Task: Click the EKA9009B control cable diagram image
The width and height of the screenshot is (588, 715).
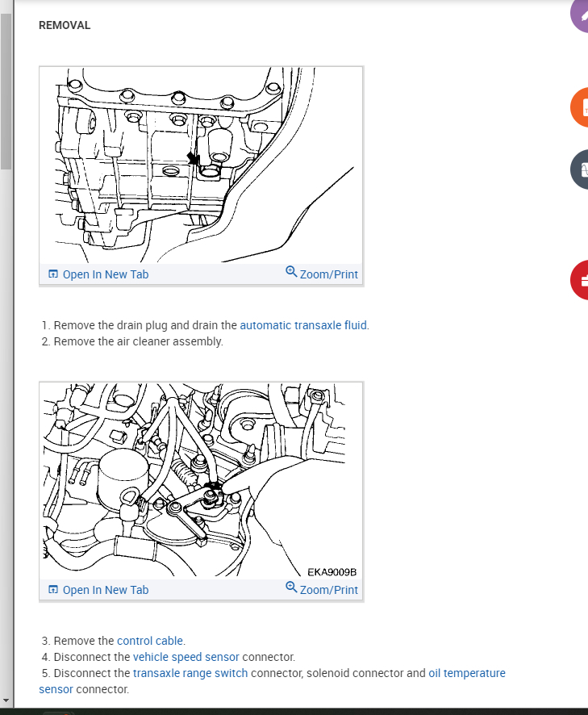Action: pyautogui.click(x=201, y=481)
